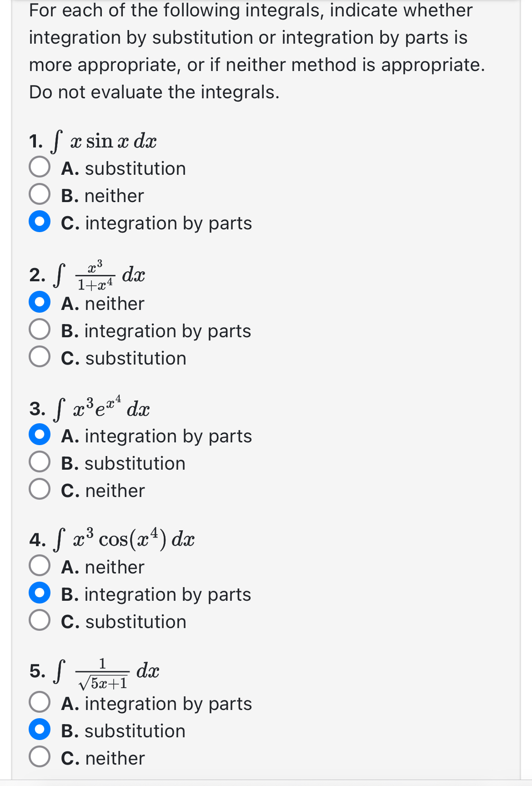This screenshot has height=786, width=532.
Task: Select "A. integration by parts" for question 3
Action: point(41,435)
